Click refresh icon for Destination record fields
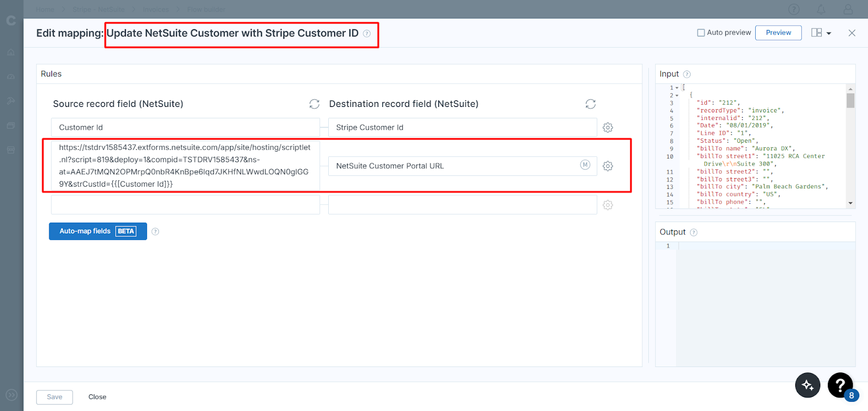This screenshot has height=411, width=868. 590,104
